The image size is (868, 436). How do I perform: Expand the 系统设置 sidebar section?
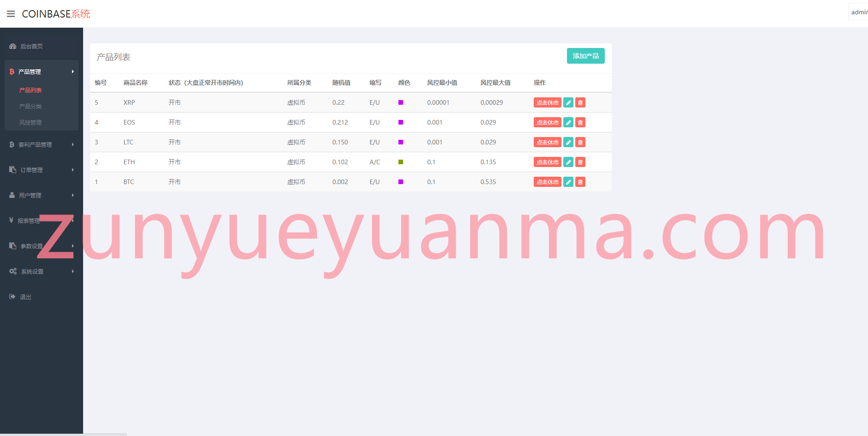(42, 271)
